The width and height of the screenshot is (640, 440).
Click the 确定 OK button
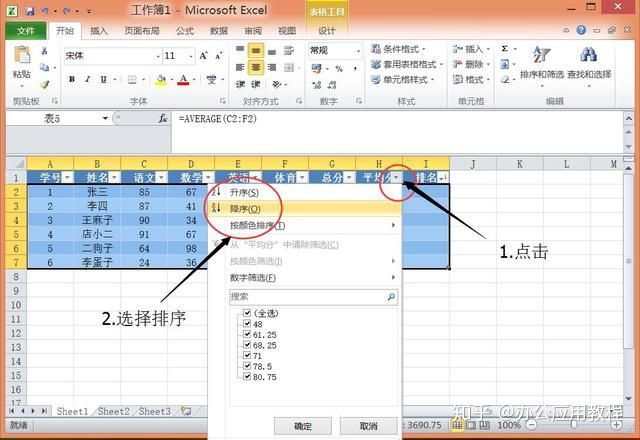point(302,426)
